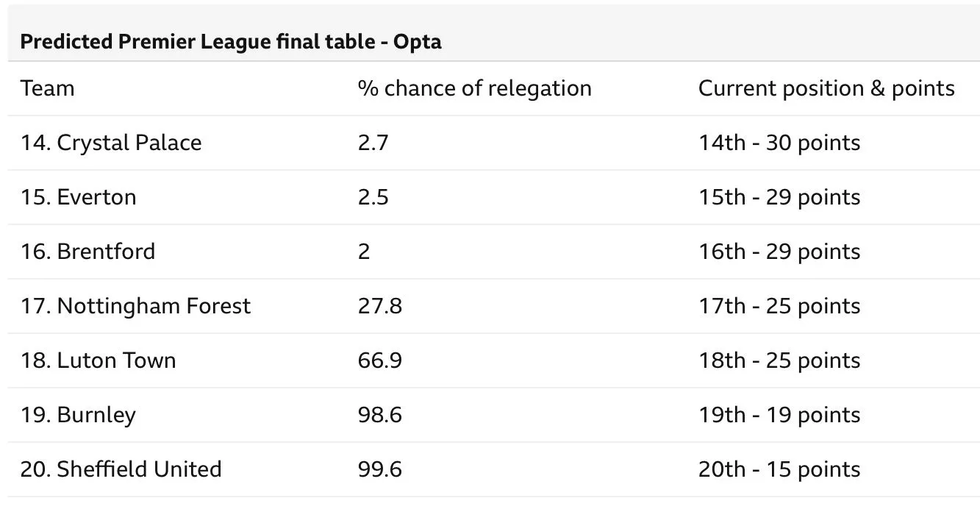Click the '14th - 30 points' cell
The width and height of the screenshot is (980, 512).
tap(779, 143)
